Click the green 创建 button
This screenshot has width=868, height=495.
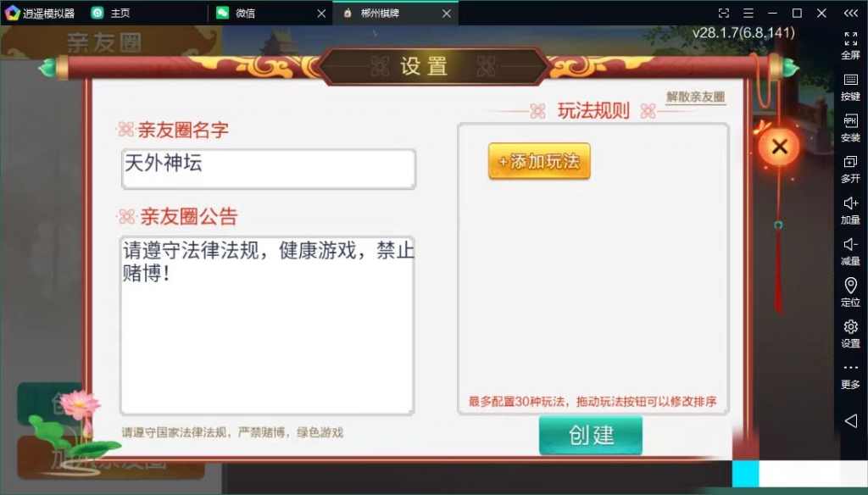click(591, 435)
